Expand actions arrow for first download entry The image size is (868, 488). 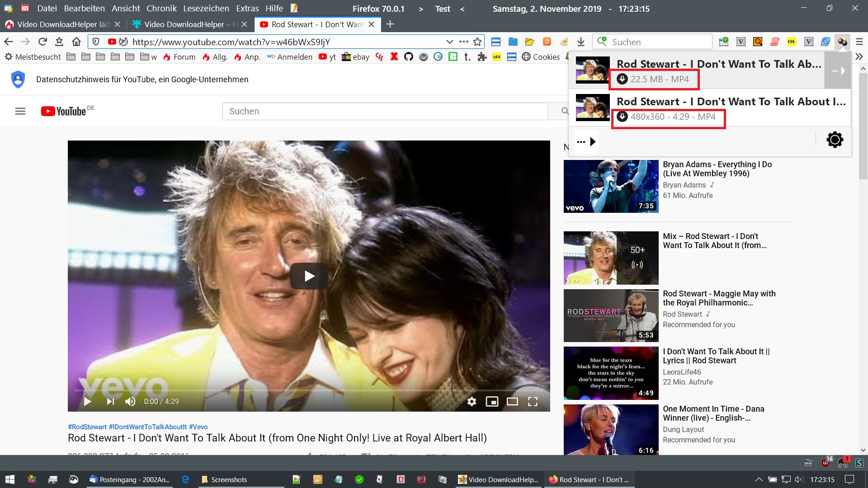coord(838,71)
